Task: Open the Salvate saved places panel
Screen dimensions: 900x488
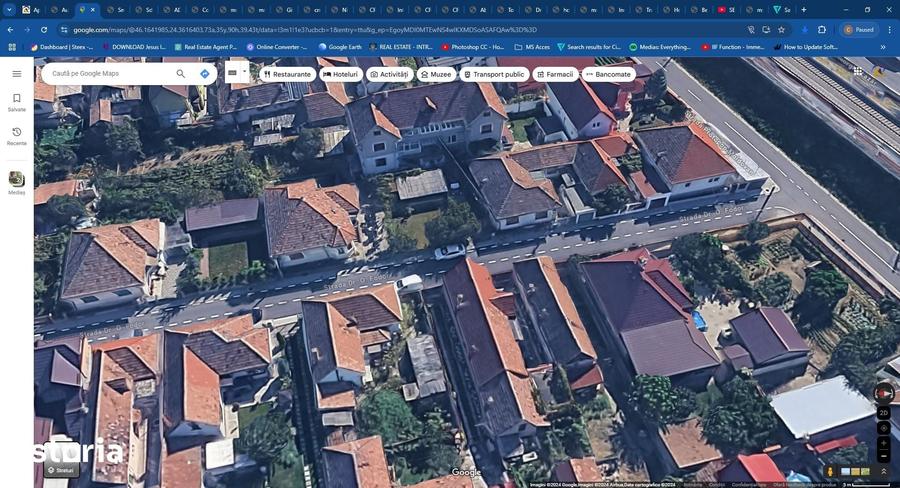Action: 17,102
